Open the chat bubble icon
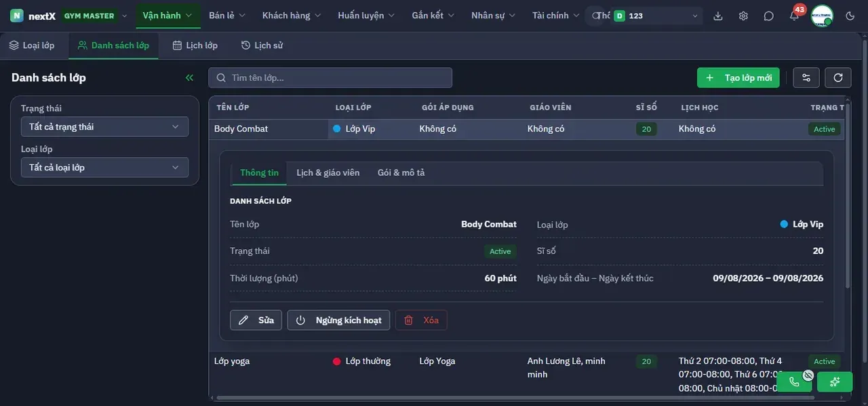Image resolution: width=868 pixels, height=406 pixels. 768,16
